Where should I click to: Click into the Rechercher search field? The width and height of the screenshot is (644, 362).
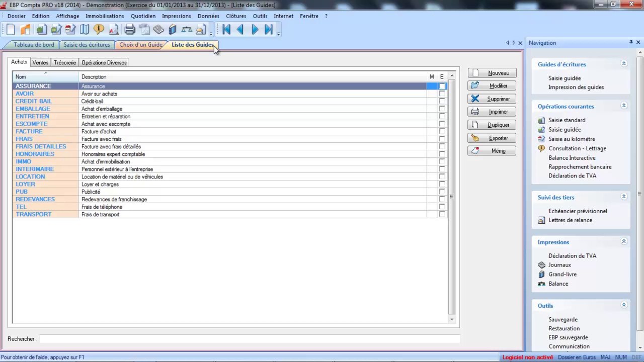[x=249, y=339]
